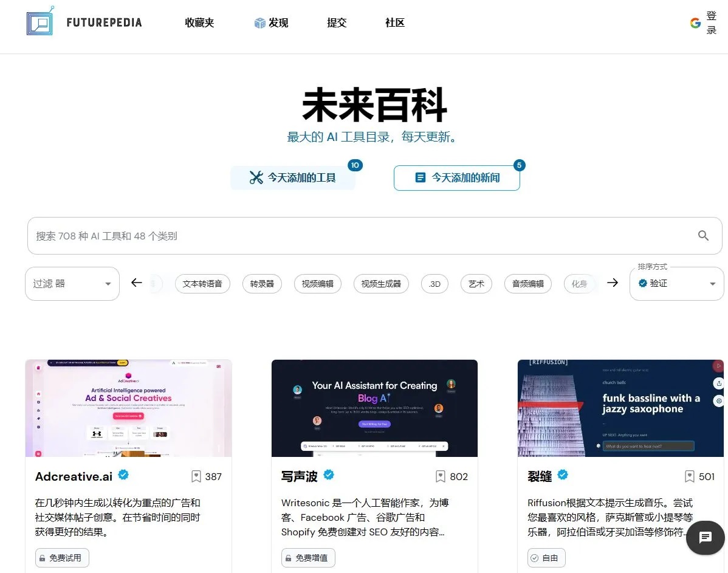Select the 3D category chip
This screenshot has height=573, width=728.
click(x=434, y=284)
